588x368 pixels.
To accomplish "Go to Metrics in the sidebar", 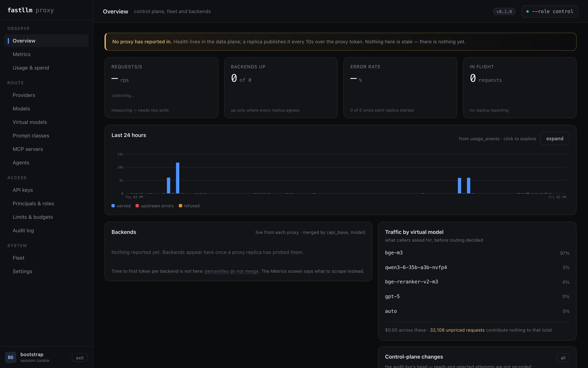I will [46, 54].
